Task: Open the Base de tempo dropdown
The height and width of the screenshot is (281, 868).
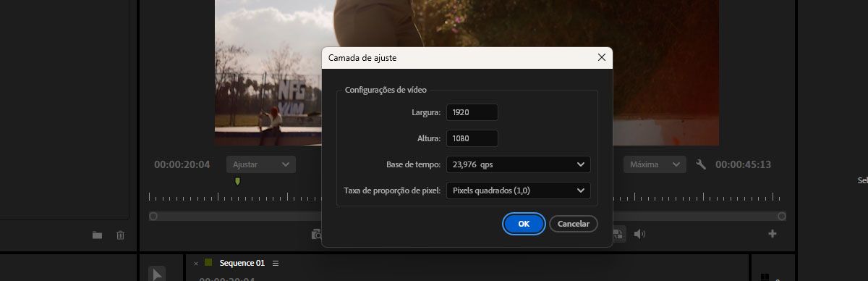Action: point(518,164)
